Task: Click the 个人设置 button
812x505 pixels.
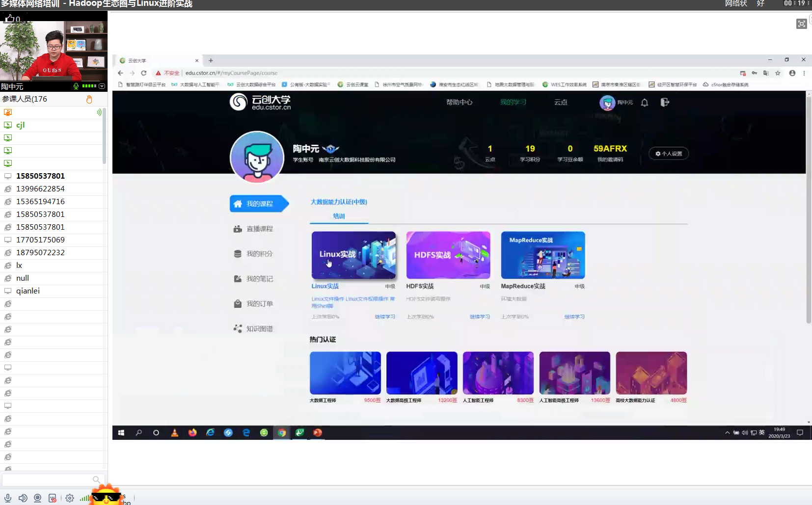Action: pos(669,154)
